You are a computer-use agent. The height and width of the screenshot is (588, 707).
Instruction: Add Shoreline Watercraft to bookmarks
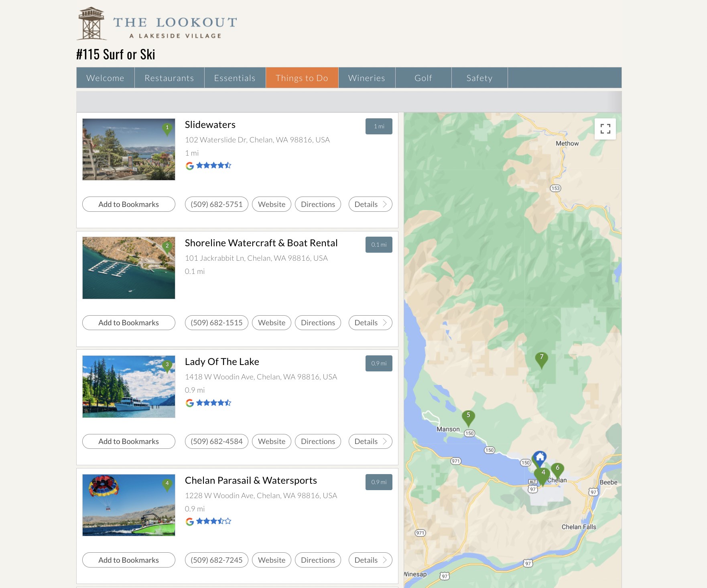coord(129,322)
